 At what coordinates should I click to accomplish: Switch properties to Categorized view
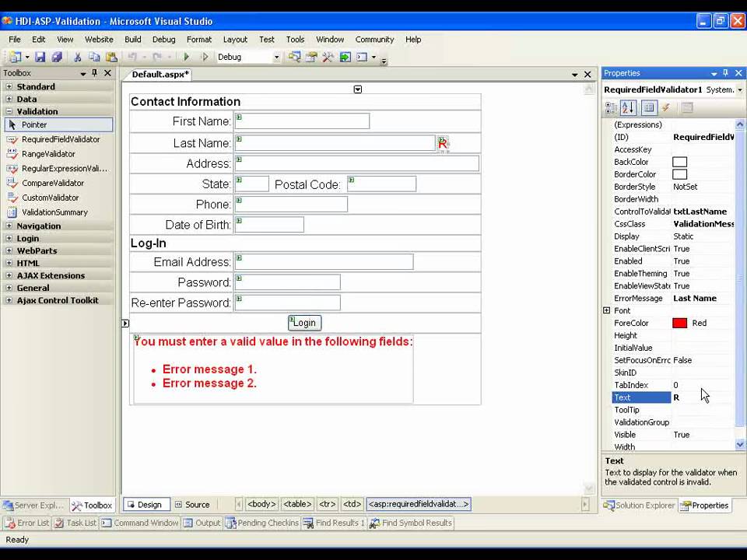pos(610,108)
